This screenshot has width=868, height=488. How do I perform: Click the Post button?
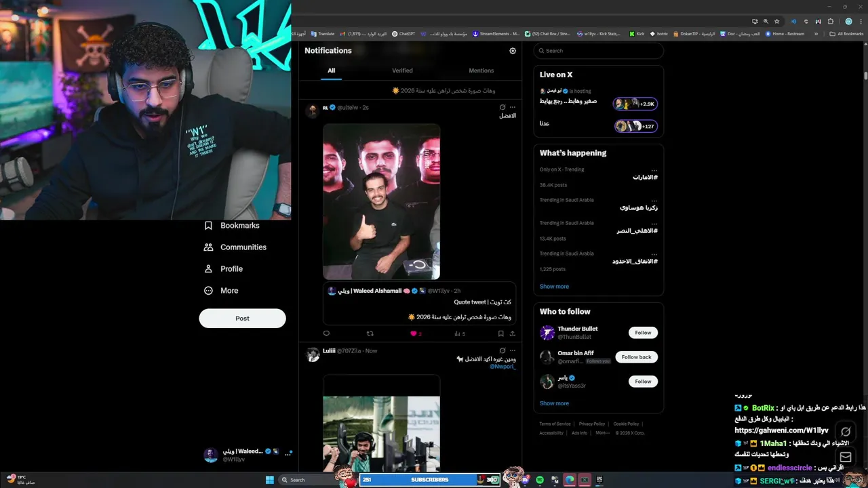click(x=242, y=319)
